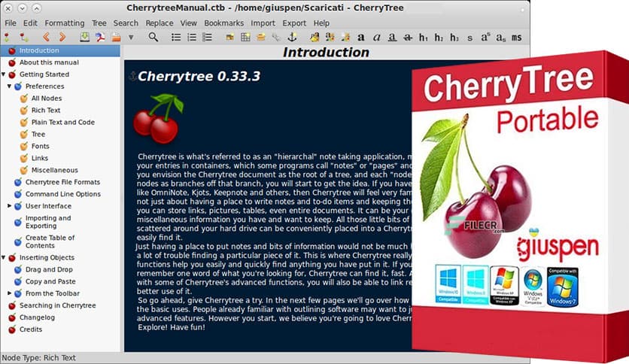
Task: Click the export to PDF icon
Action: tap(100, 38)
